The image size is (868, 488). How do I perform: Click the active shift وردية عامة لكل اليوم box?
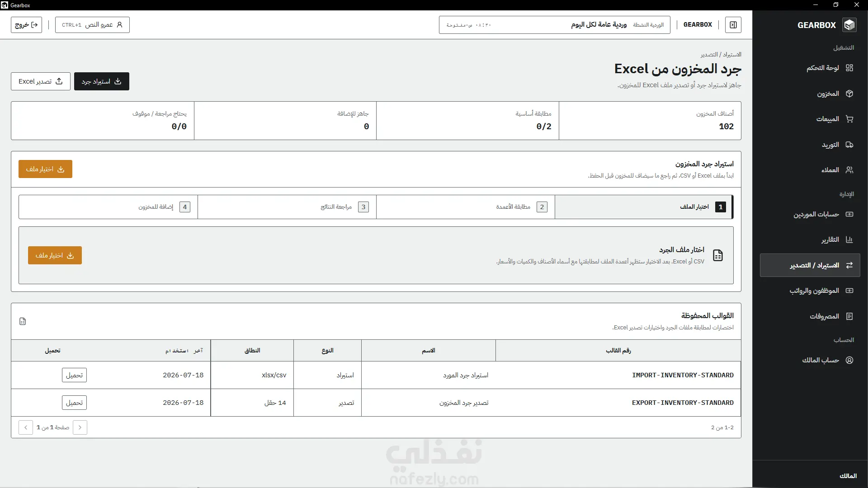pos(555,25)
